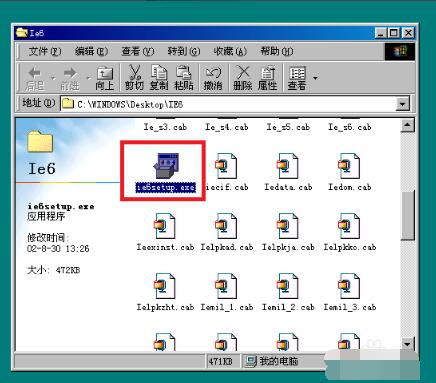Open the 帮助(H) menu
The height and width of the screenshot is (383, 436).
(x=277, y=51)
